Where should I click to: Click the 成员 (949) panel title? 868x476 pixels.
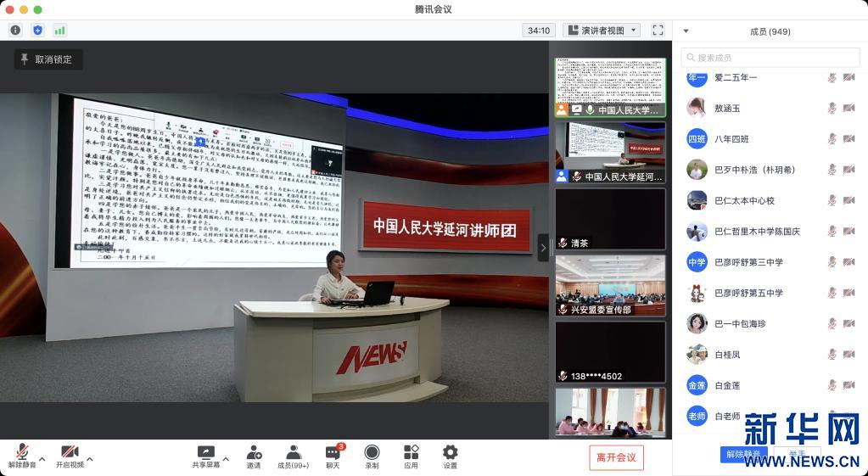[x=770, y=31]
